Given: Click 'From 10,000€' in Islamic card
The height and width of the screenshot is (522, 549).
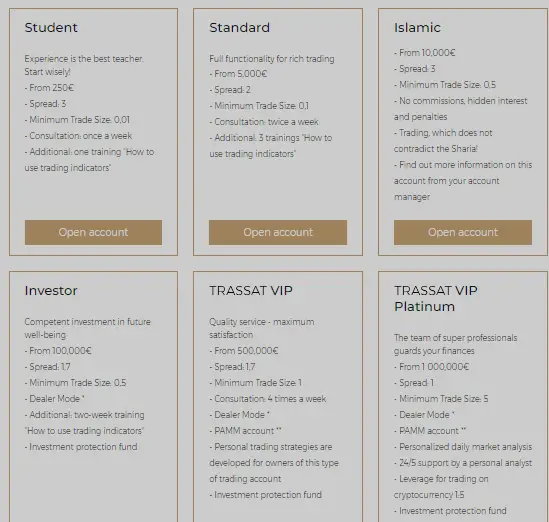Looking at the screenshot, I should (425, 53).
